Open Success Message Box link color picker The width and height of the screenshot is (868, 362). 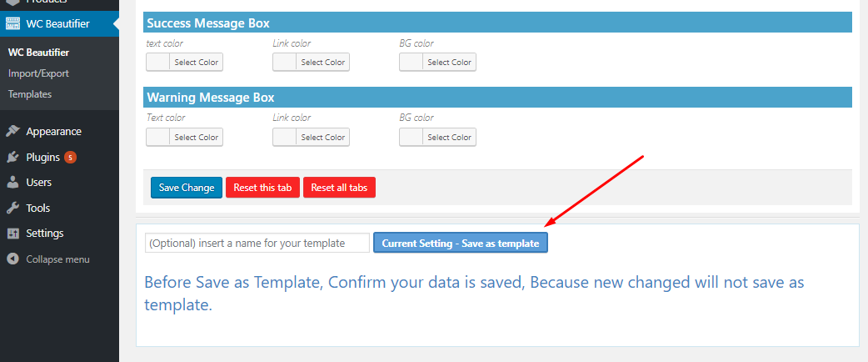pyautogui.click(x=322, y=63)
